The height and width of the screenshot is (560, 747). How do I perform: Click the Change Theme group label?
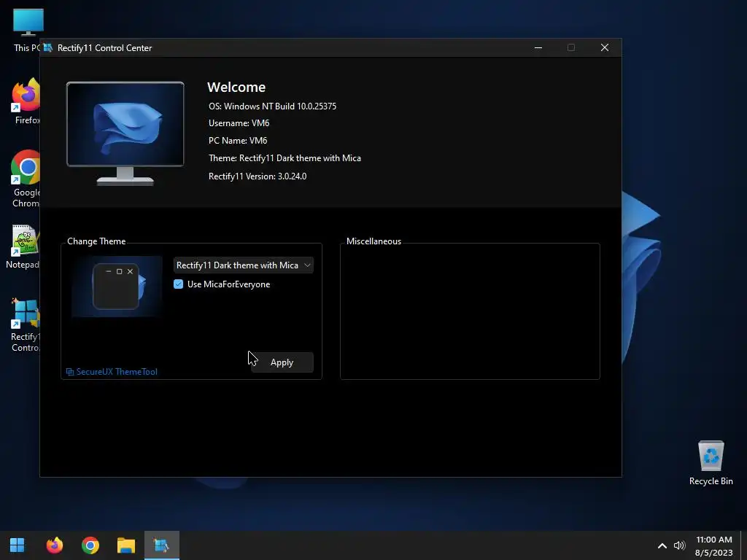click(96, 241)
